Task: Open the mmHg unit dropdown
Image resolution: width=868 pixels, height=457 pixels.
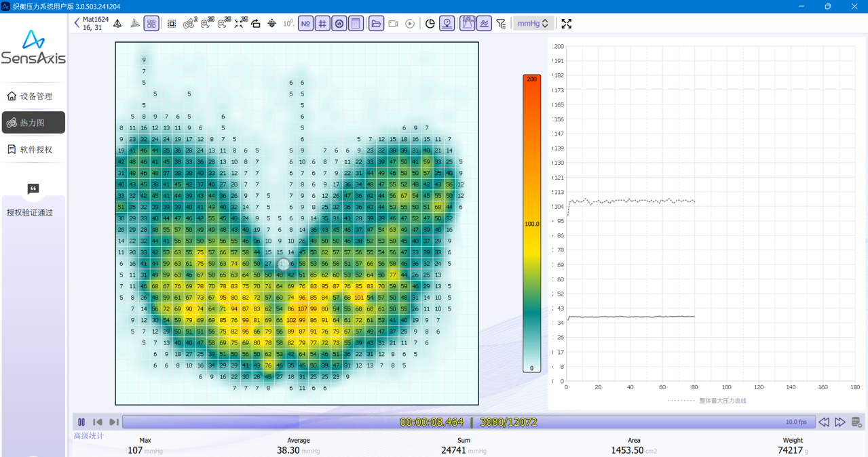Action: click(x=533, y=24)
